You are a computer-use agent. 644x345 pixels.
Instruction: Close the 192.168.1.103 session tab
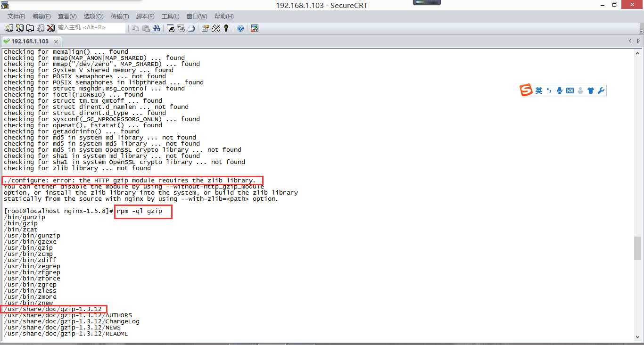pos(56,41)
